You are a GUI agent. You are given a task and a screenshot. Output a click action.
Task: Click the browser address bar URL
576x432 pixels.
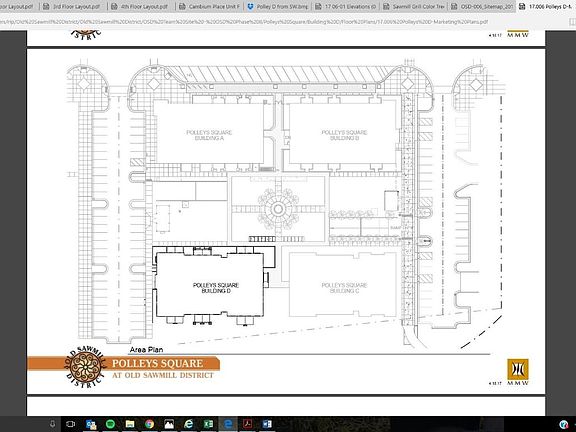[x=244, y=22]
